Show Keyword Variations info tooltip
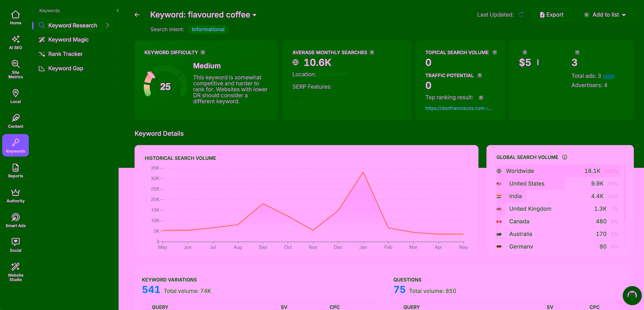Viewport: 644px width, 310px height. click(203, 280)
